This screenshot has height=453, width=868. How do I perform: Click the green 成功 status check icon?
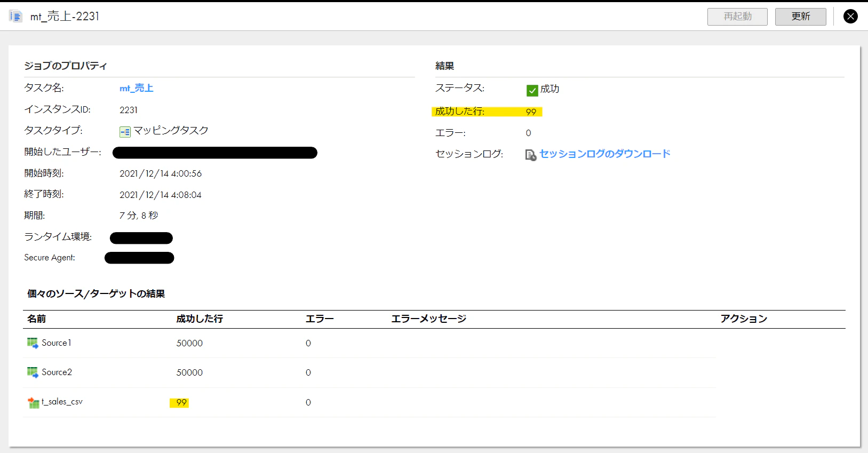532,90
